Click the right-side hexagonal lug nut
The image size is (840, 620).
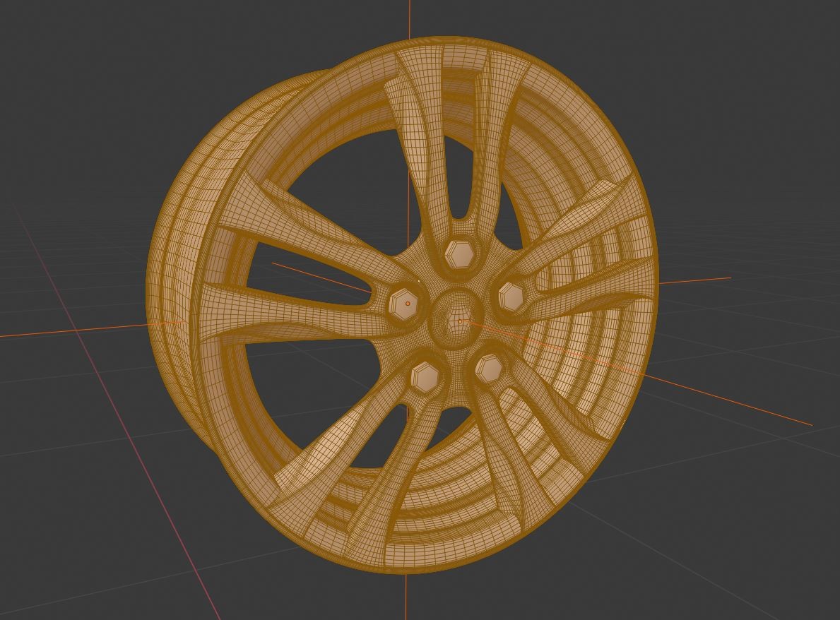coord(510,296)
